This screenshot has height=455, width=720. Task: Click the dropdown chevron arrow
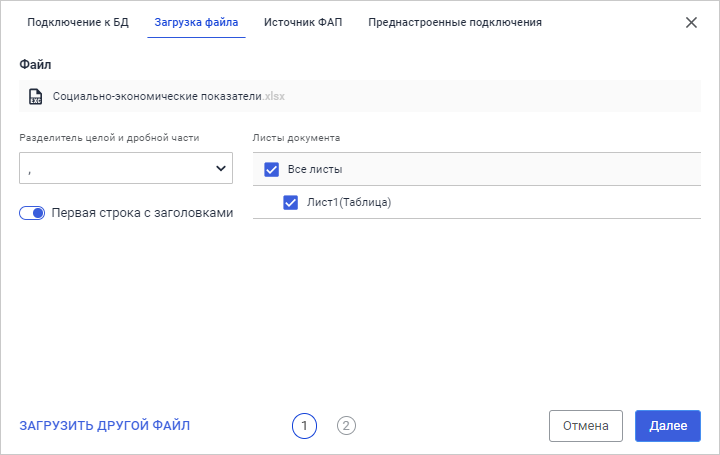tap(221, 169)
